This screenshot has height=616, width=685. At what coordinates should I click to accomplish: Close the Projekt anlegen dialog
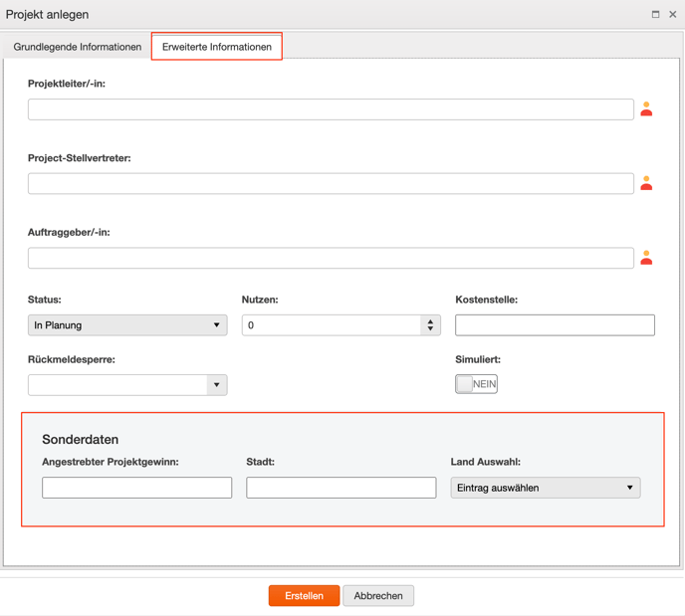coord(673,14)
